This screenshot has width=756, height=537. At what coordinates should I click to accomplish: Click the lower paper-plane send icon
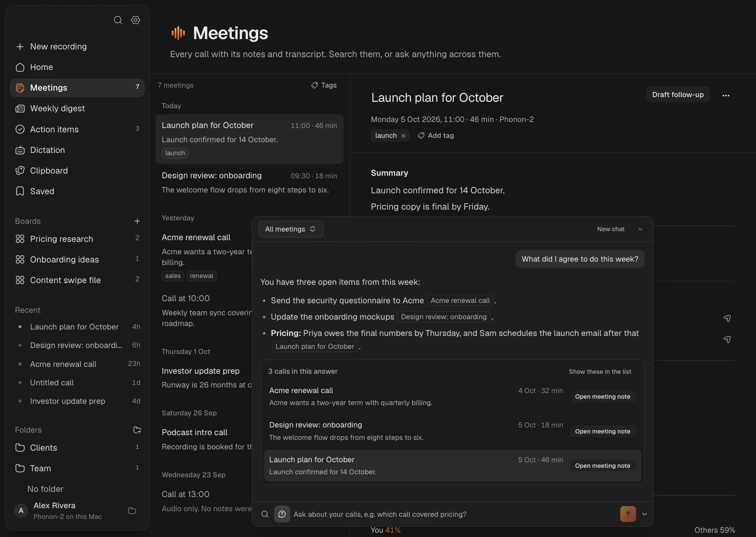(x=727, y=339)
